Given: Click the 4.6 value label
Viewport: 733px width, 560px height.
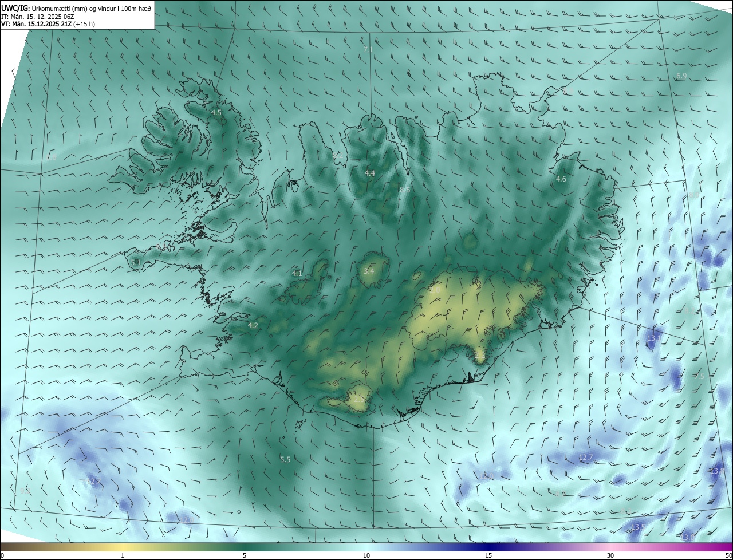Looking at the screenshot, I should [561, 179].
